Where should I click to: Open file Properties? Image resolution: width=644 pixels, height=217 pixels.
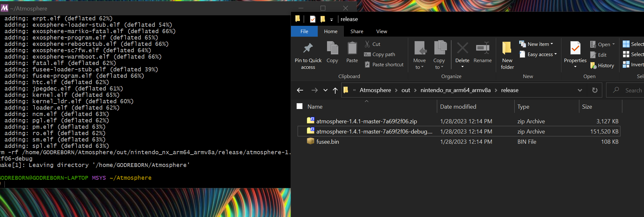point(575,52)
